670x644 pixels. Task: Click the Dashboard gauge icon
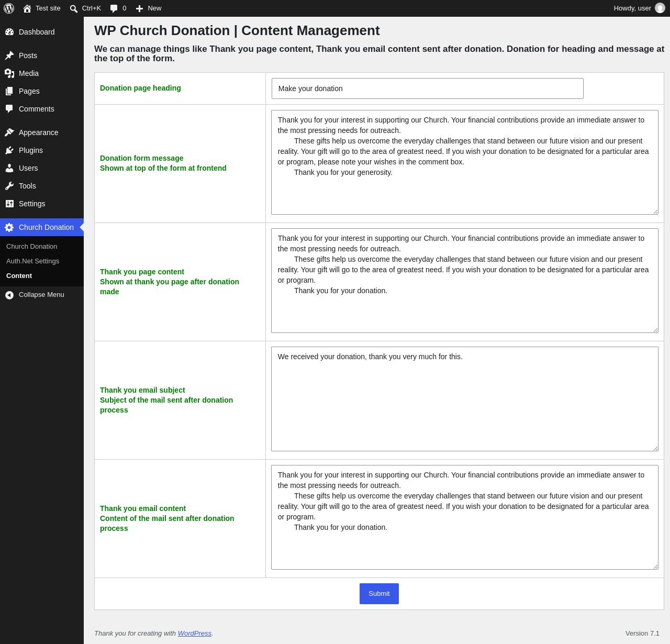pos(9,32)
